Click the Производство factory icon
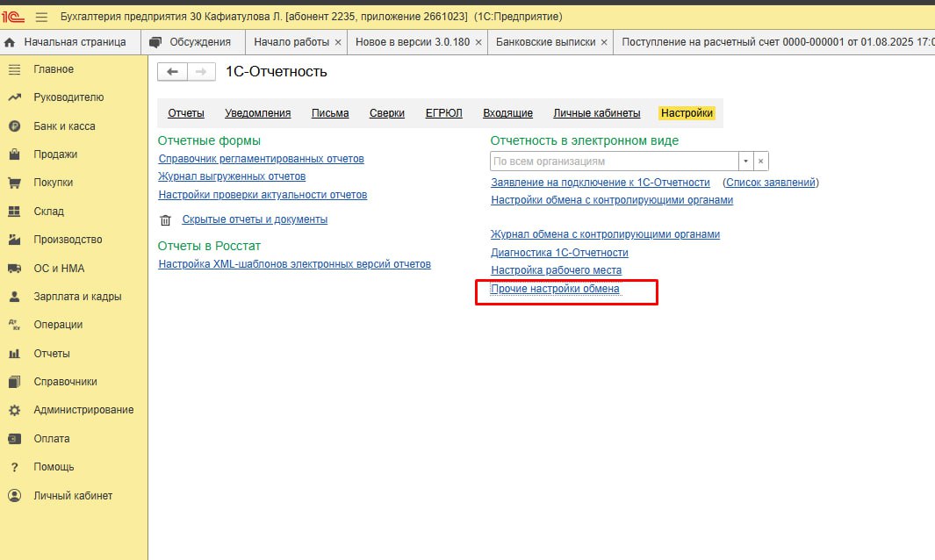This screenshot has width=935, height=560. pyautogui.click(x=14, y=240)
